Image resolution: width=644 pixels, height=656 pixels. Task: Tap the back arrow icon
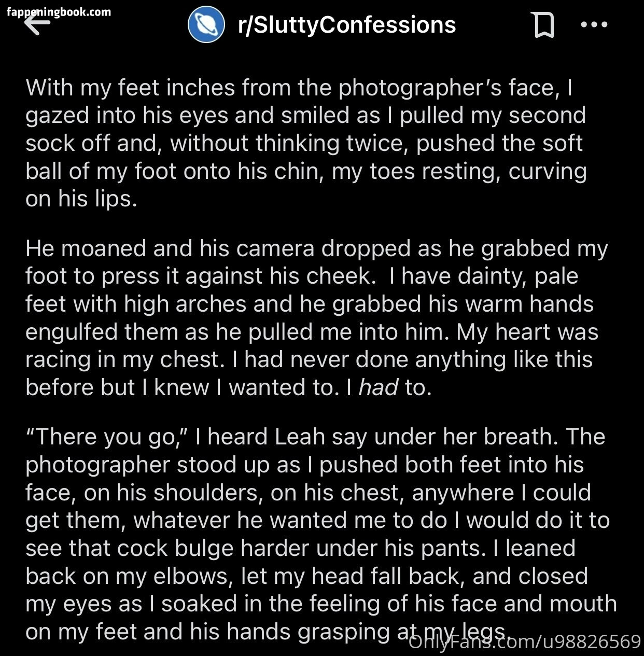(x=37, y=24)
